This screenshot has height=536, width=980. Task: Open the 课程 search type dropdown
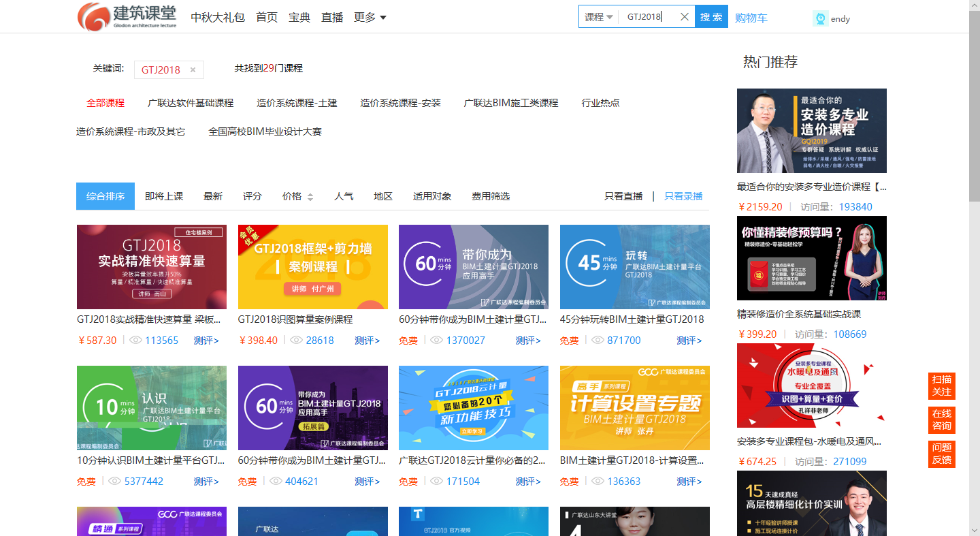coord(599,17)
